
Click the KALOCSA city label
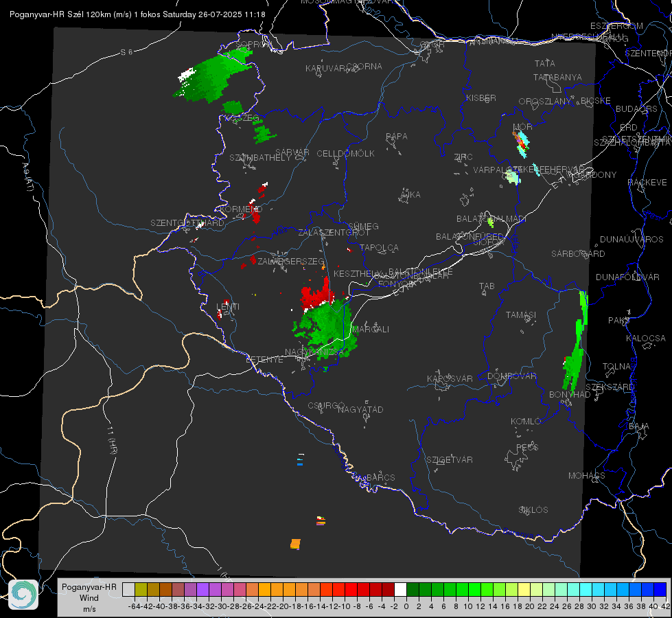tap(646, 339)
